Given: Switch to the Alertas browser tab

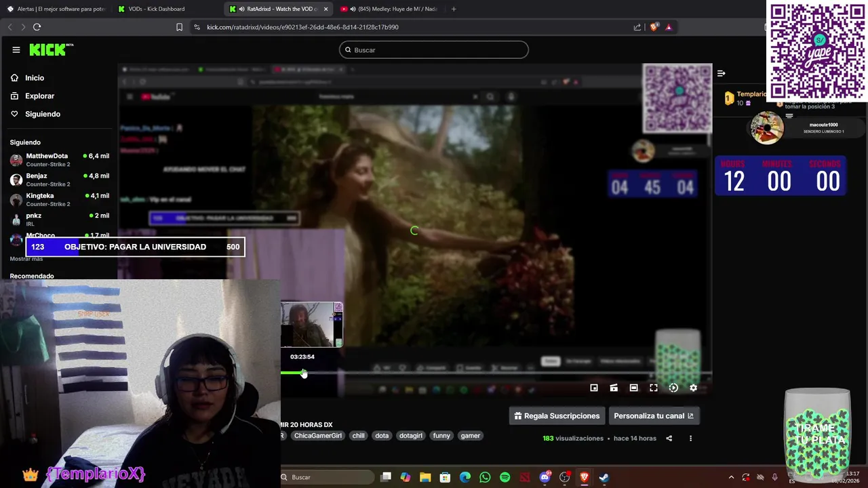Looking at the screenshot, I should pos(56,9).
